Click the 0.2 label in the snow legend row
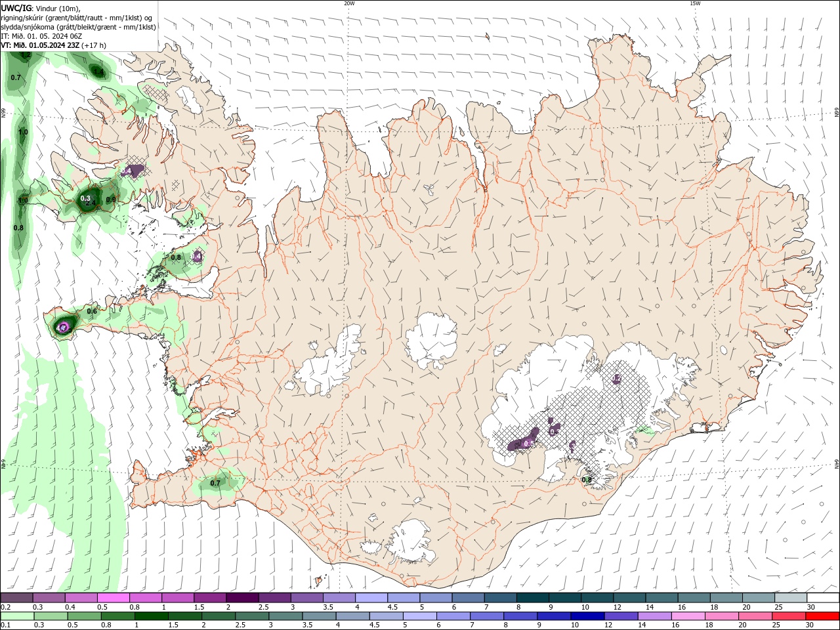Viewport: 840px width, 630px height. pyautogui.click(x=6, y=607)
